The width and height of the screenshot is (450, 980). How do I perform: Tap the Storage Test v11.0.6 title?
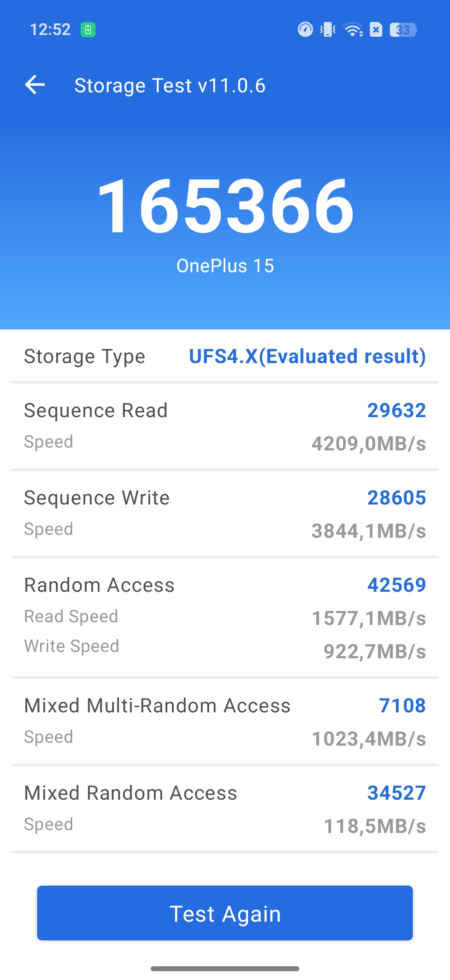click(x=170, y=85)
